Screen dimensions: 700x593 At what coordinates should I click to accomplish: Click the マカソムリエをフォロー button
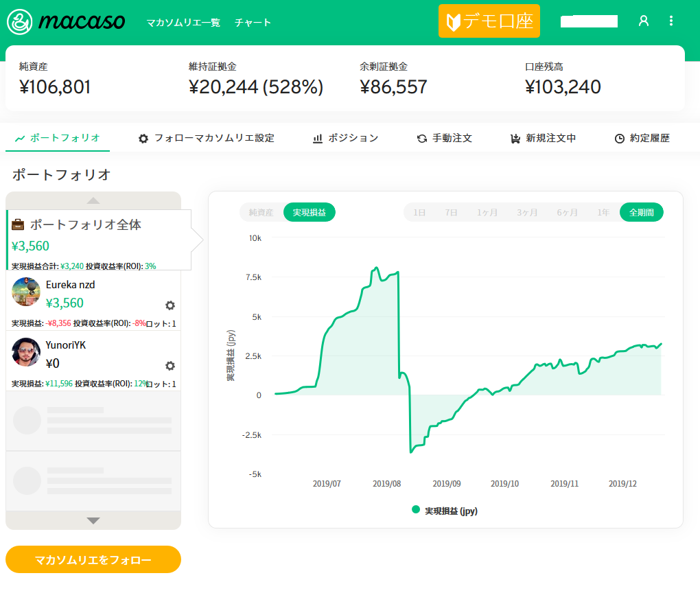pos(93,559)
